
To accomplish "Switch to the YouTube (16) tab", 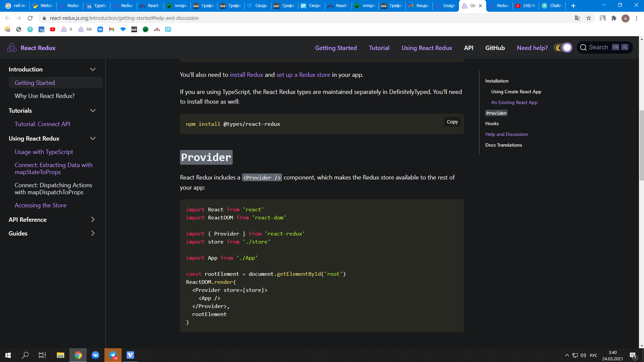I will point(526,6).
